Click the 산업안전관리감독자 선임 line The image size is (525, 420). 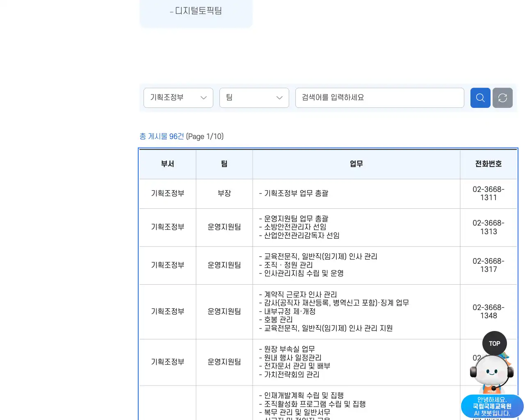coord(299,235)
